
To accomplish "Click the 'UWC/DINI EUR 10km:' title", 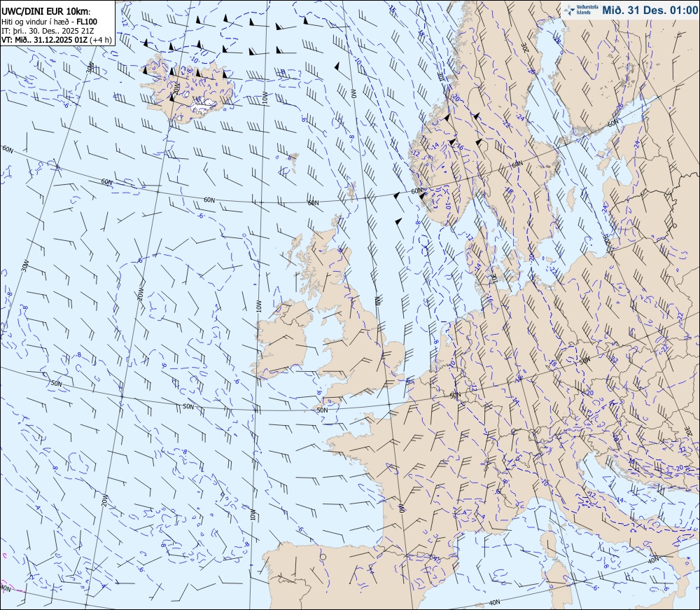I will tap(46, 12).
